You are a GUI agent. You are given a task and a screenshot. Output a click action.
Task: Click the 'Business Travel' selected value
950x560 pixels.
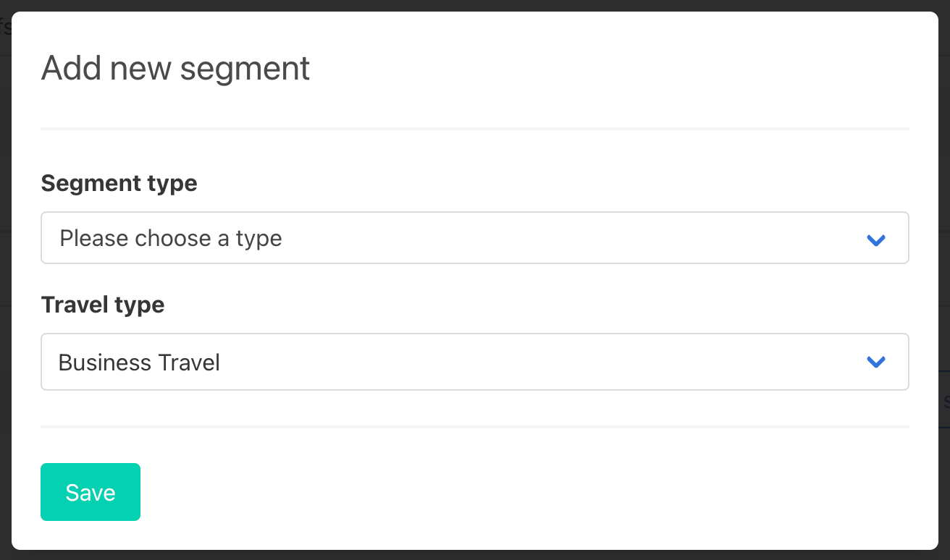point(139,362)
